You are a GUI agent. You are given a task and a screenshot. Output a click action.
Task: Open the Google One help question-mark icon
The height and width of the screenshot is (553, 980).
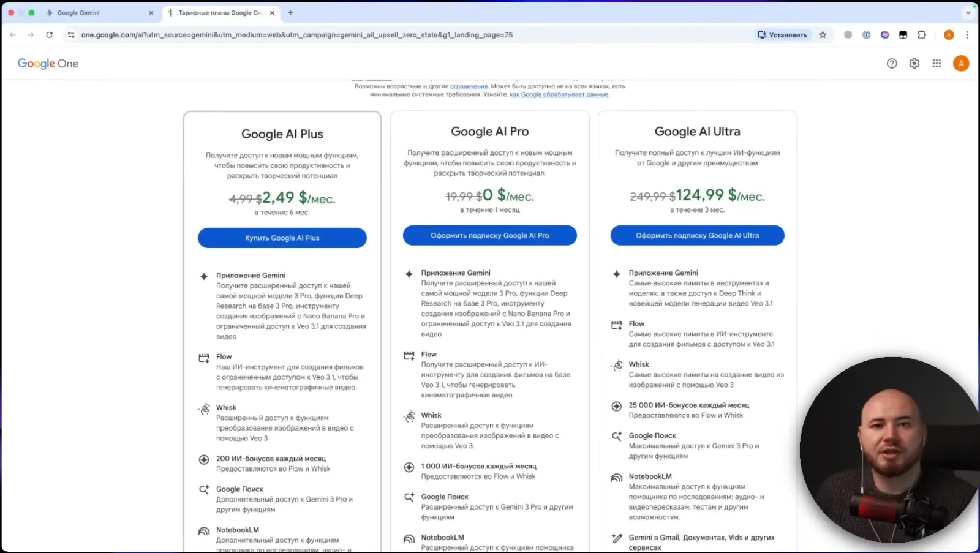(892, 63)
